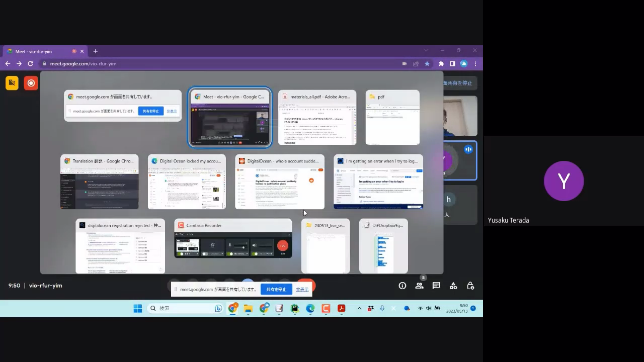
Task: Open Chrome three-dot menu
Action: click(x=475, y=64)
